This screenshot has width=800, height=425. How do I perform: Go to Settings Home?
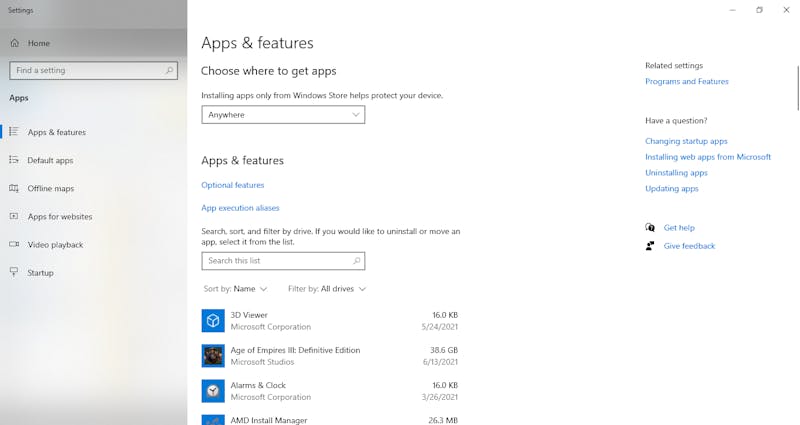[93, 43]
